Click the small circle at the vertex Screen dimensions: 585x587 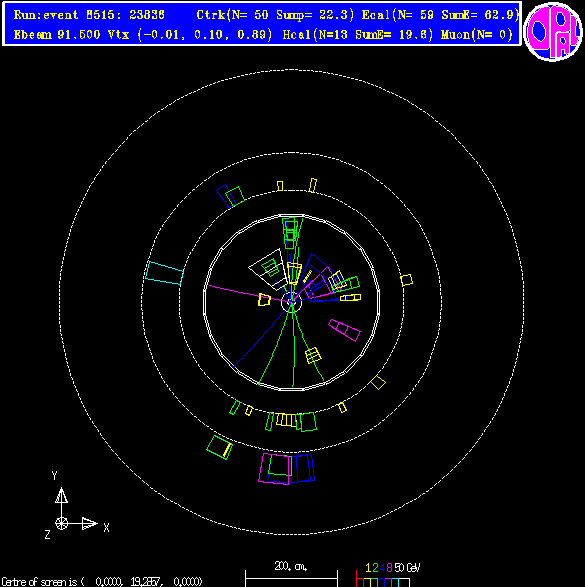click(291, 302)
